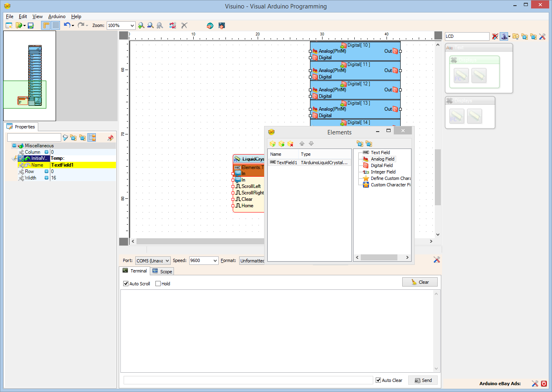Click the properties filter search field
The height and width of the screenshot is (392, 552).
[34, 138]
